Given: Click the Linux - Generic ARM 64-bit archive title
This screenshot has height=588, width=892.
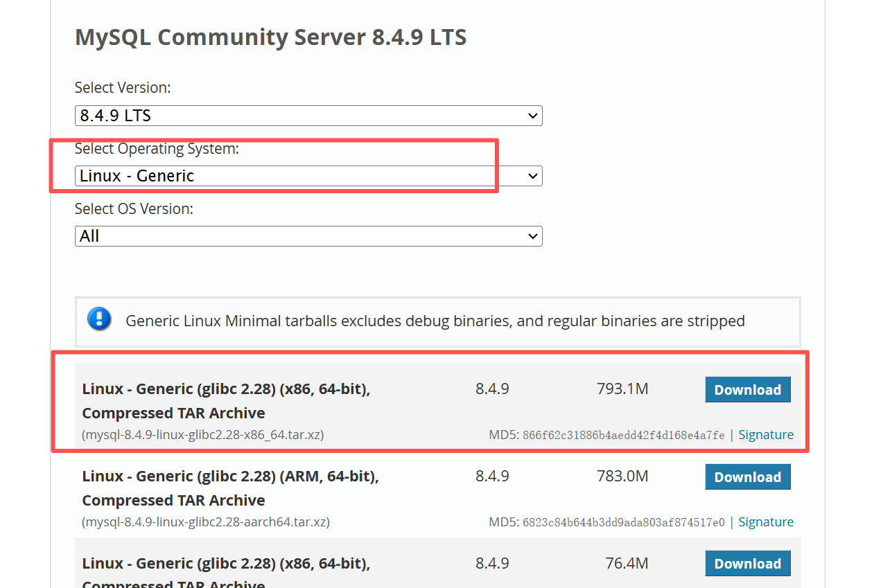Looking at the screenshot, I should 230,488.
